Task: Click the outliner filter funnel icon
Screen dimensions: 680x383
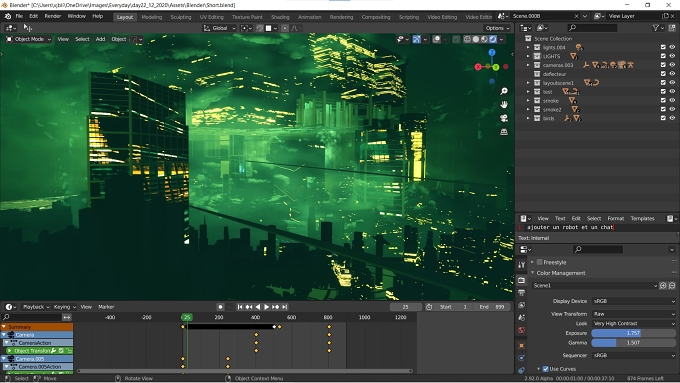Action: click(x=655, y=28)
